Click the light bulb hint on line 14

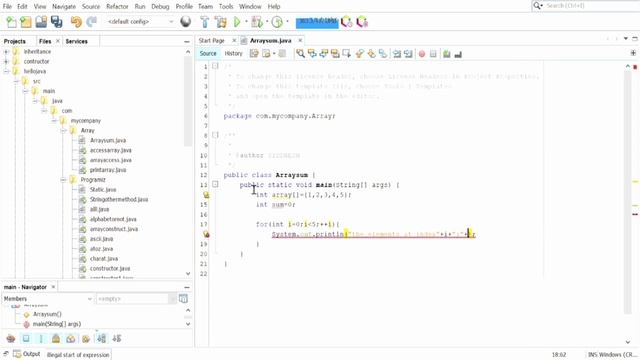coord(206,195)
